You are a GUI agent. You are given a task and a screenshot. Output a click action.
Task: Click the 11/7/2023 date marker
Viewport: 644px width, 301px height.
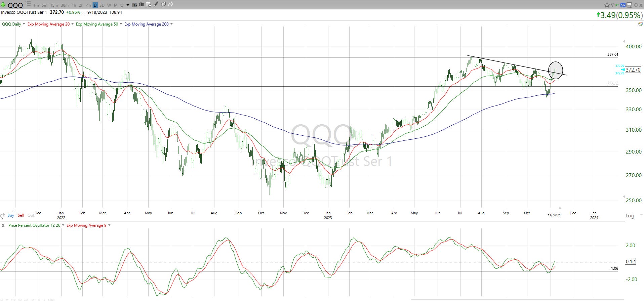pos(555,215)
